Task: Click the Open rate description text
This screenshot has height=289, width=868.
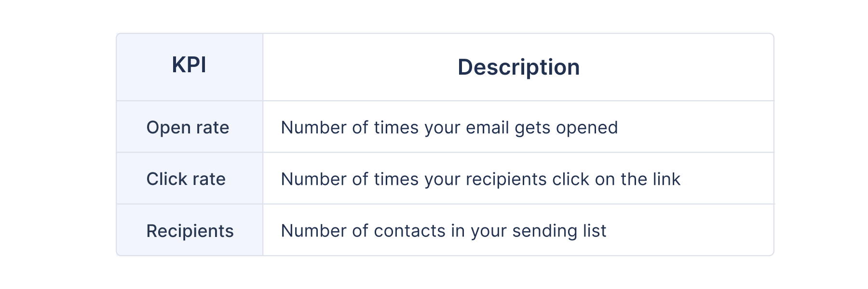Action: (x=449, y=128)
